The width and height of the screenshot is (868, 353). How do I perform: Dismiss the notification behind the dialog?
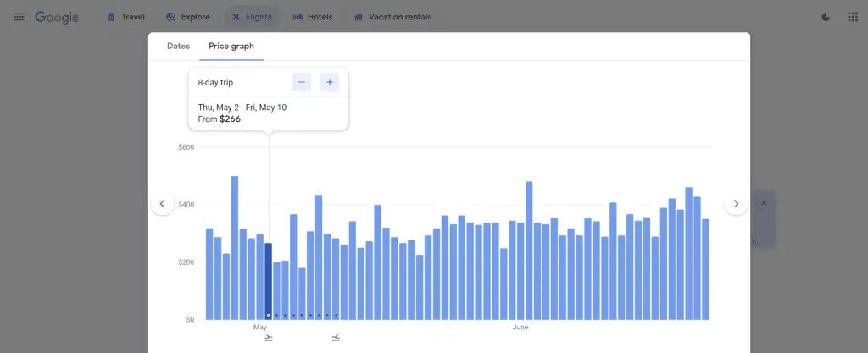click(x=764, y=202)
